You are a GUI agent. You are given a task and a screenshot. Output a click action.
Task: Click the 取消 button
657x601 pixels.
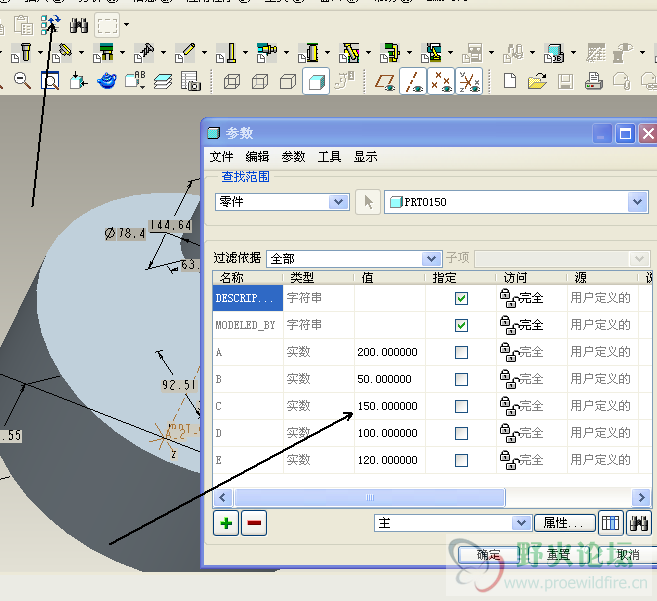(628, 555)
